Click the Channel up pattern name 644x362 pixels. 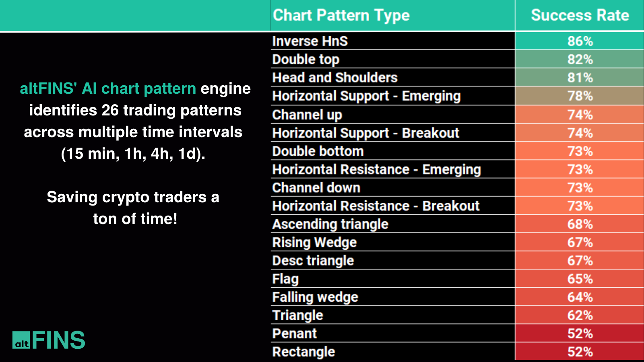tap(307, 115)
